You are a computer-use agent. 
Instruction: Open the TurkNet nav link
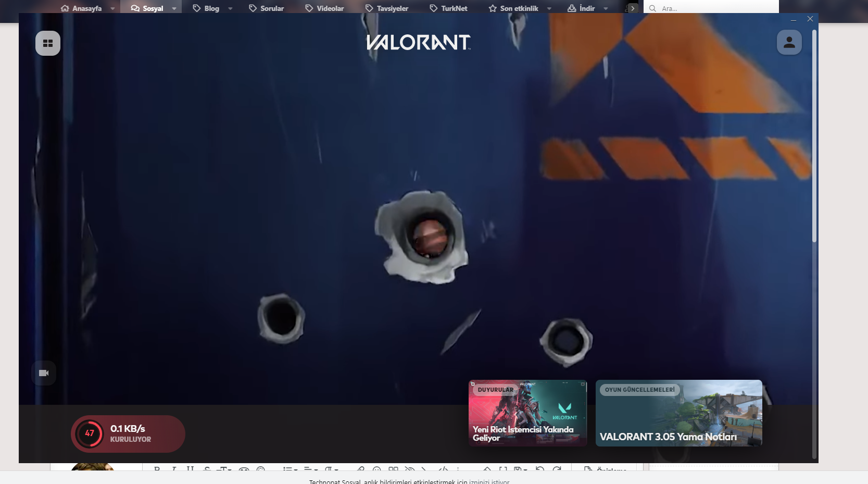449,8
